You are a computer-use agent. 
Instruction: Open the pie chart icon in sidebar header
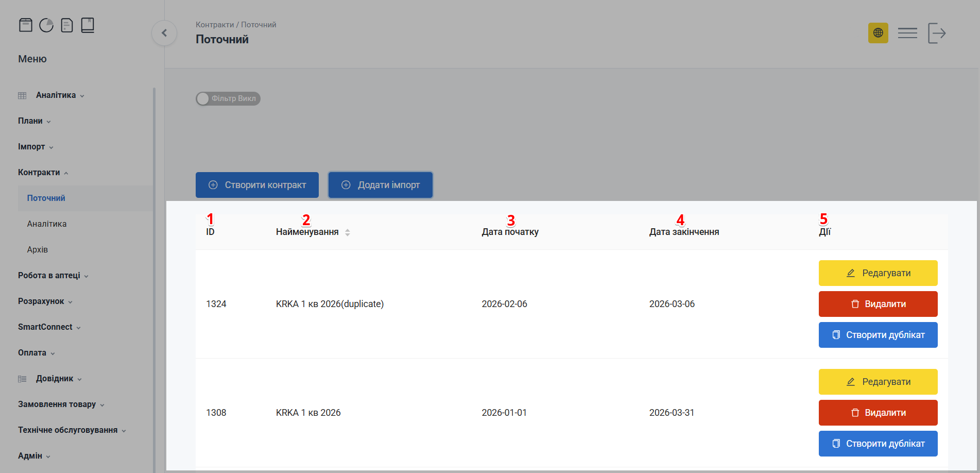46,25
